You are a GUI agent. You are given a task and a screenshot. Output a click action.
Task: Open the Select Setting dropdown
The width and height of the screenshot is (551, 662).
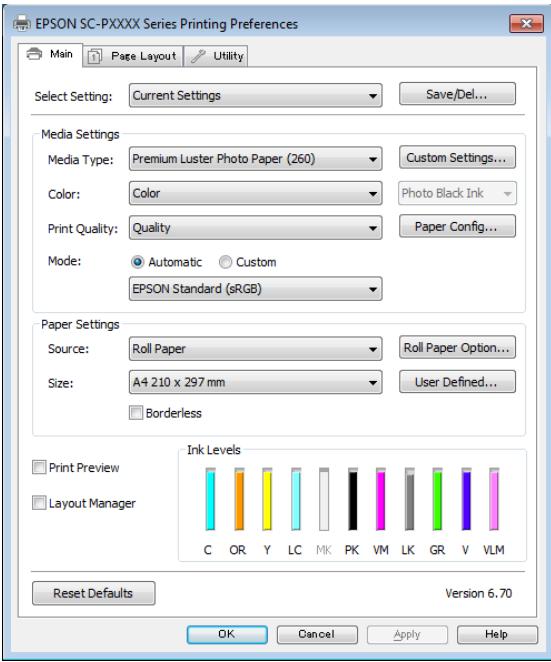255,95
